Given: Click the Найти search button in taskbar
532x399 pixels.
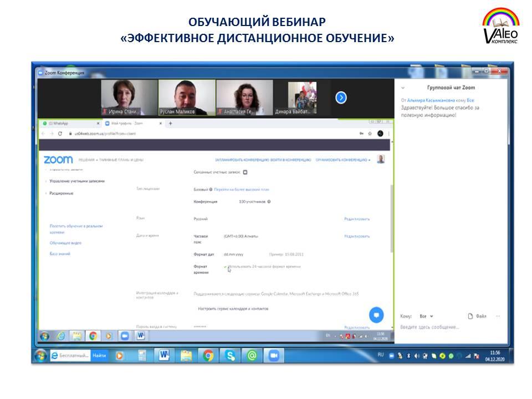Looking at the screenshot, I should click(99, 356).
